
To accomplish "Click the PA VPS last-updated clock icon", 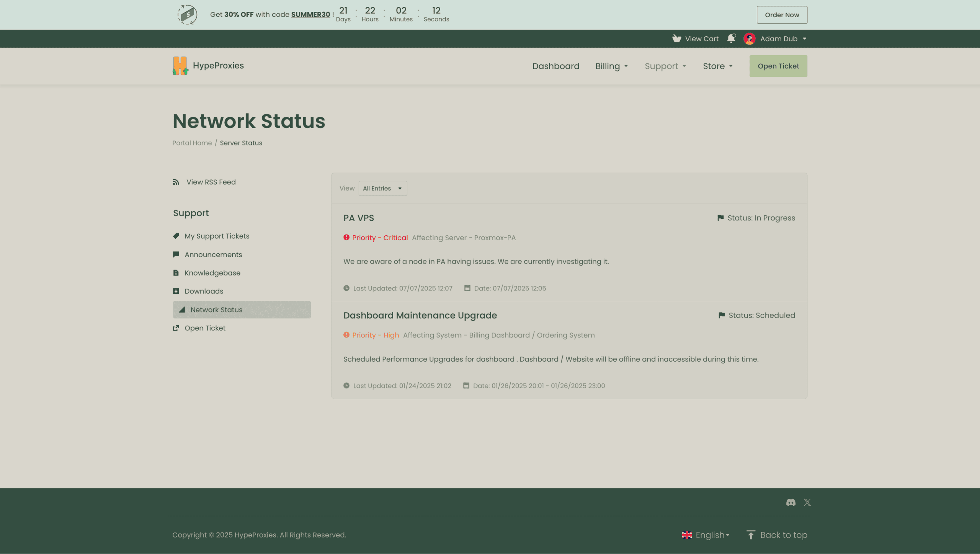I will point(346,288).
